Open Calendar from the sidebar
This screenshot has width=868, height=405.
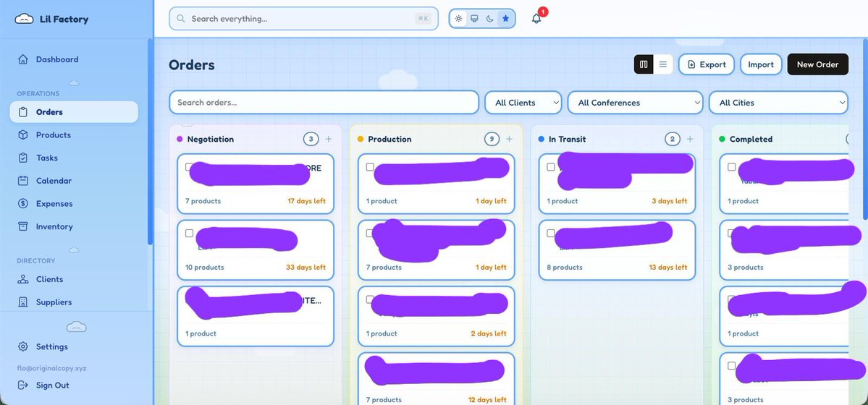74,181
